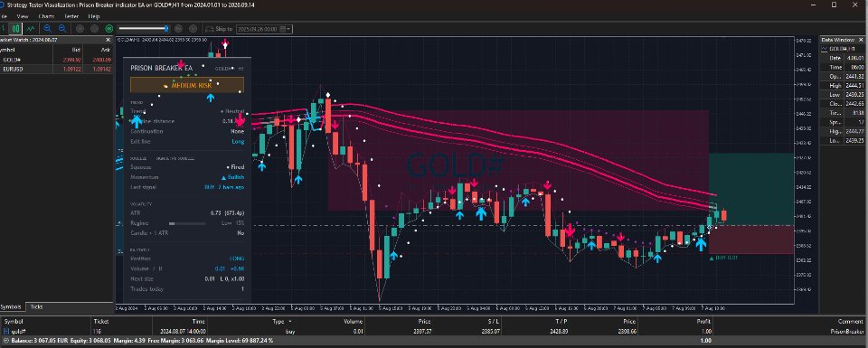Switch to candlestick chart mode
868x348 pixels.
(16, 28)
